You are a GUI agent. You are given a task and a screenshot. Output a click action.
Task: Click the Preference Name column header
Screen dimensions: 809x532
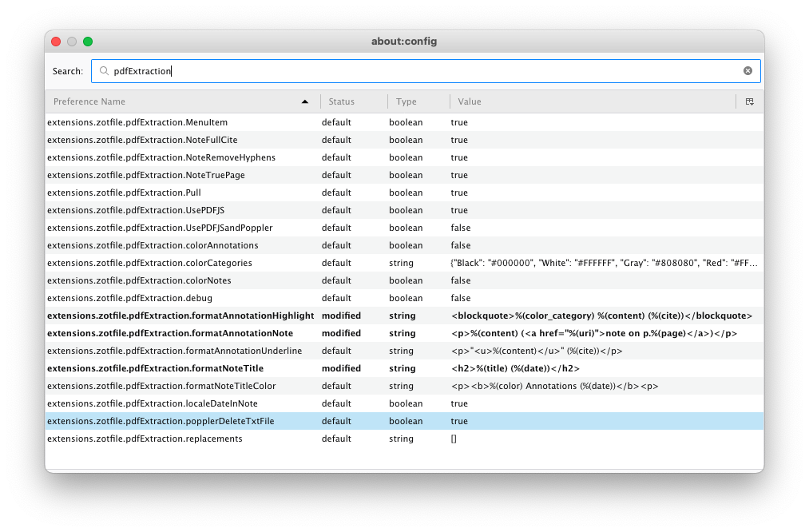coord(89,101)
